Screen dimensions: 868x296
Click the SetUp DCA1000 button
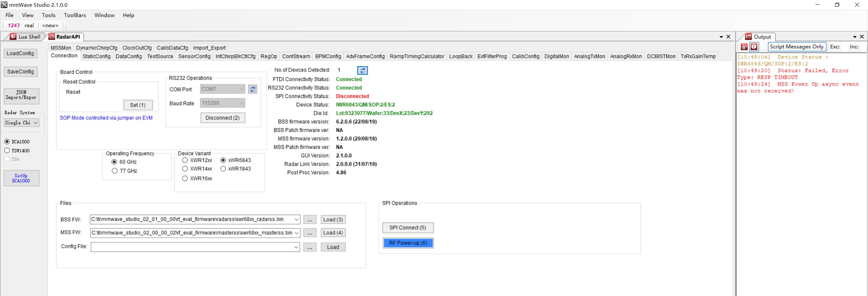(21, 178)
